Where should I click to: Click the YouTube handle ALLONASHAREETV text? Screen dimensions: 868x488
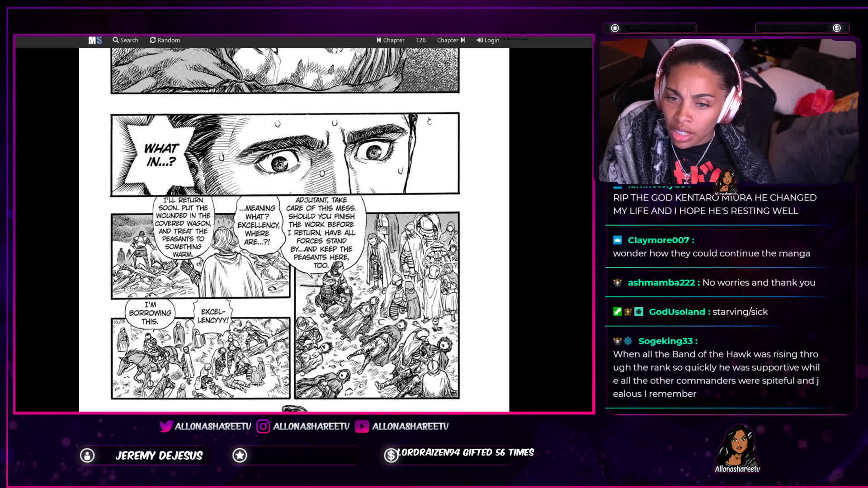pos(410,426)
